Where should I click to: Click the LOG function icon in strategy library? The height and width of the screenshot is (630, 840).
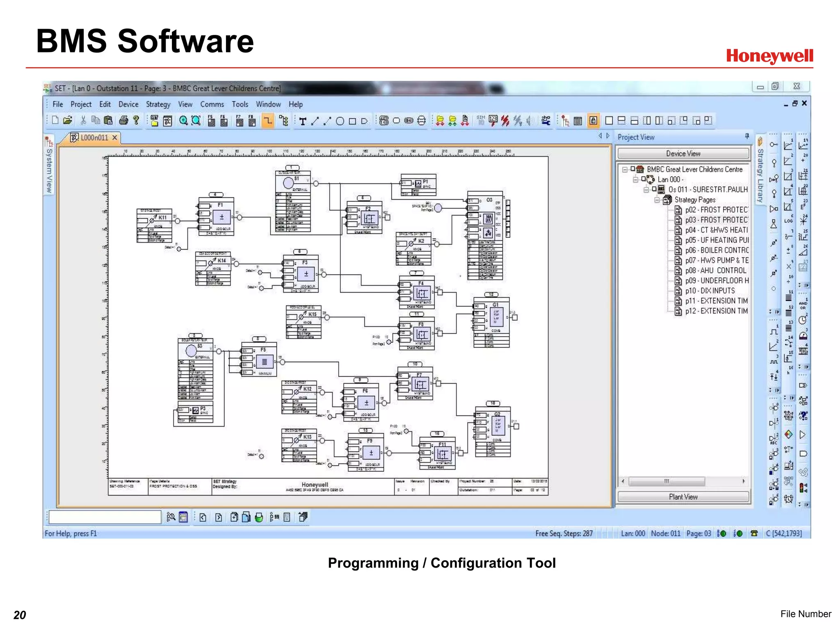coord(788,220)
